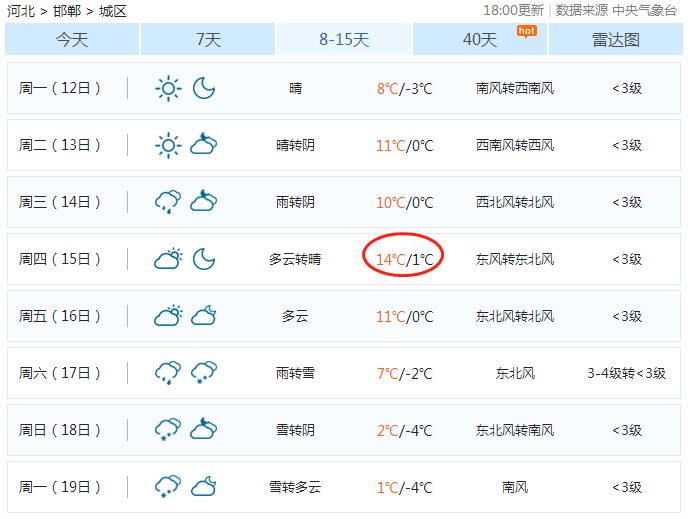This screenshot has width=690, height=519.
Task: Click the rain day icon for 周三 14日
Action: click(x=168, y=202)
